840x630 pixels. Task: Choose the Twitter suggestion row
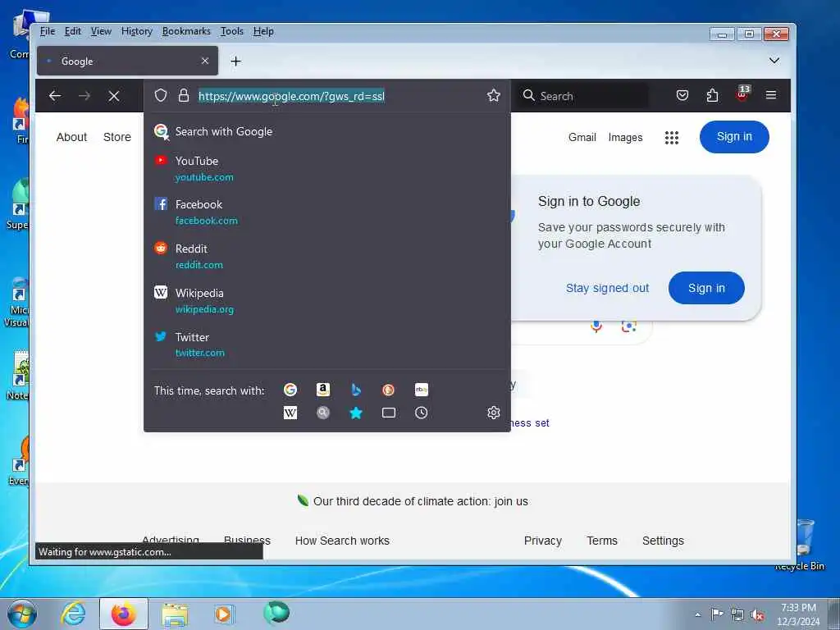[326, 345]
